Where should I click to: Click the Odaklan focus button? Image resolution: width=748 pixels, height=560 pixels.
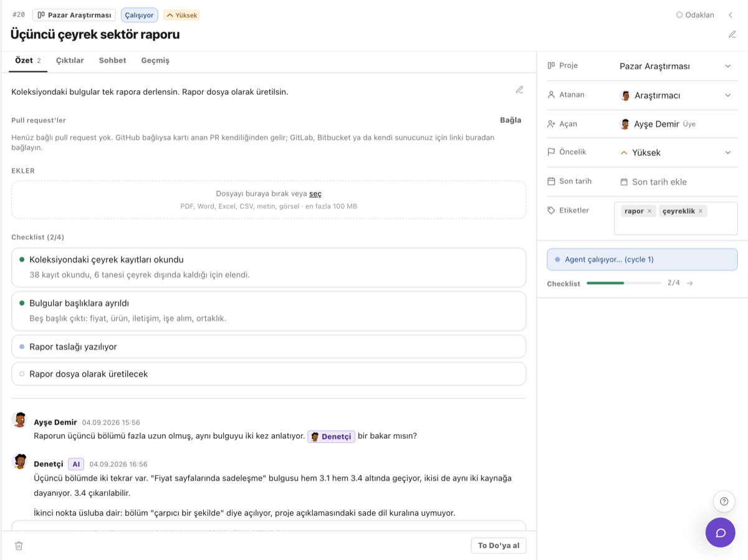695,15
